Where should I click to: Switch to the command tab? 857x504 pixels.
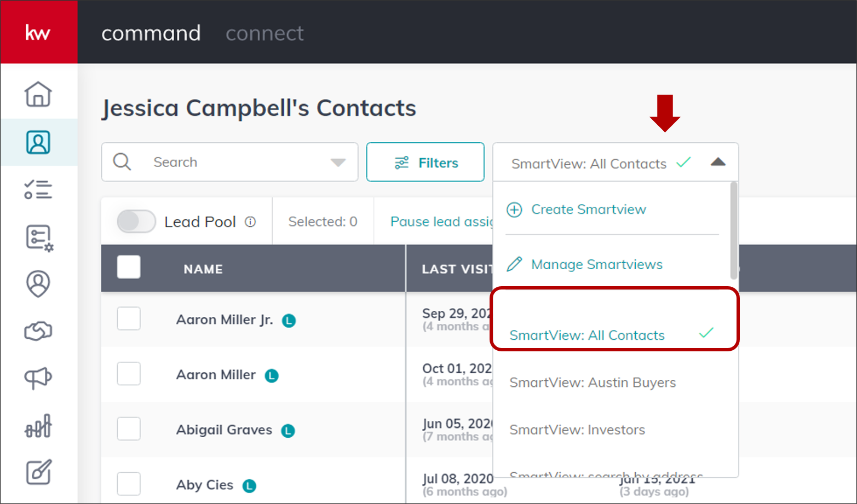151,33
